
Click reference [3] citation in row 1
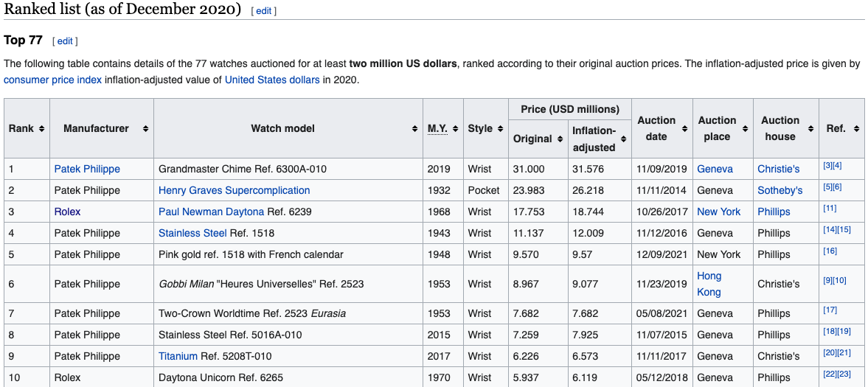[x=828, y=165]
